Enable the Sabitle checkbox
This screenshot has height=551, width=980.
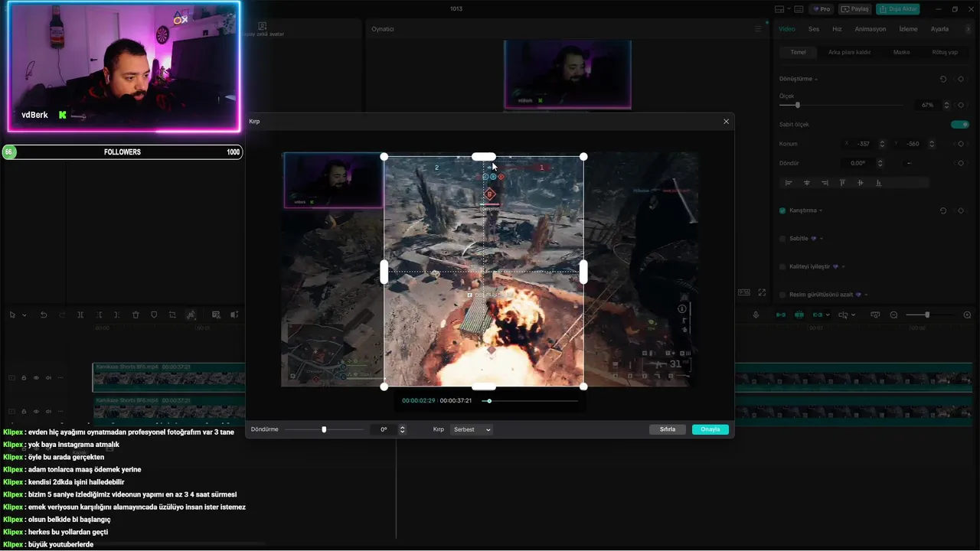coord(782,239)
